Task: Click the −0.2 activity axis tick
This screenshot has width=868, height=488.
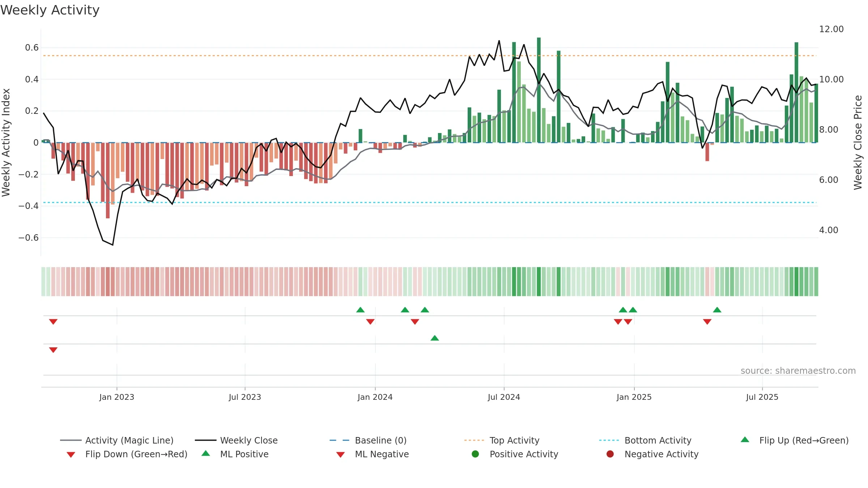Action: [29, 174]
